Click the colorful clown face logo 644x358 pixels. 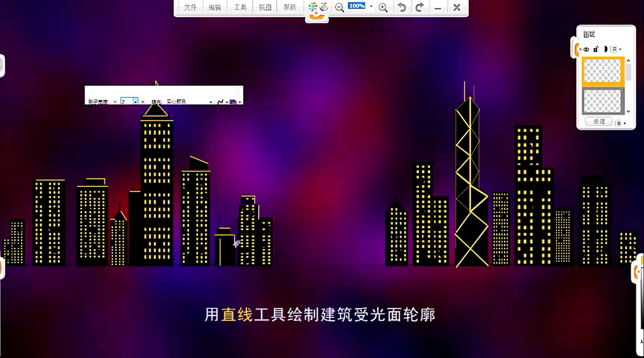pyautogui.click(x=318, y=9)
